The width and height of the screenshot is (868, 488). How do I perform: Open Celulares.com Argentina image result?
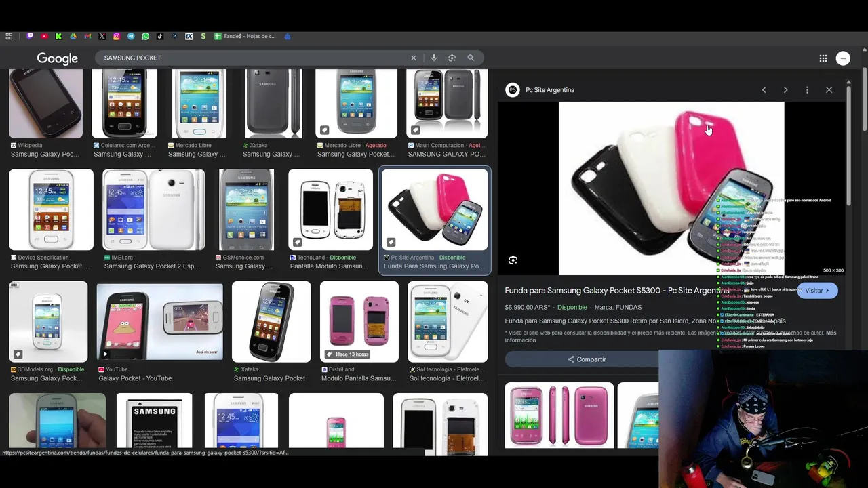click(x=124, y=103)
